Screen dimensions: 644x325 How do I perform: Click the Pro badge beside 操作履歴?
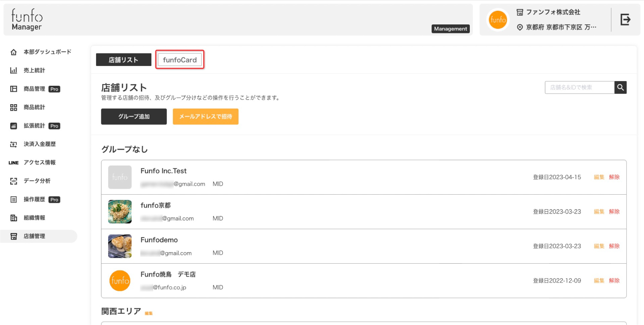pyautogui.click(x=54, y=200)
